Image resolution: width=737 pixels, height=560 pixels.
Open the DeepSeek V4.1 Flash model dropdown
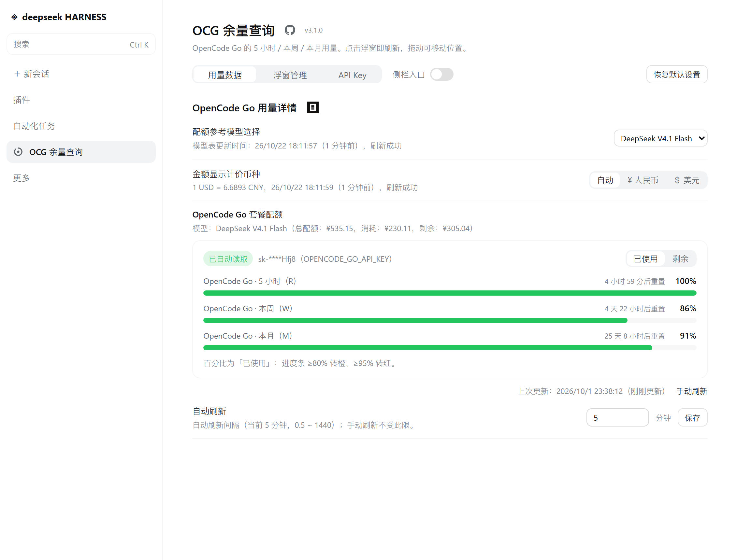tap(660, 138)
